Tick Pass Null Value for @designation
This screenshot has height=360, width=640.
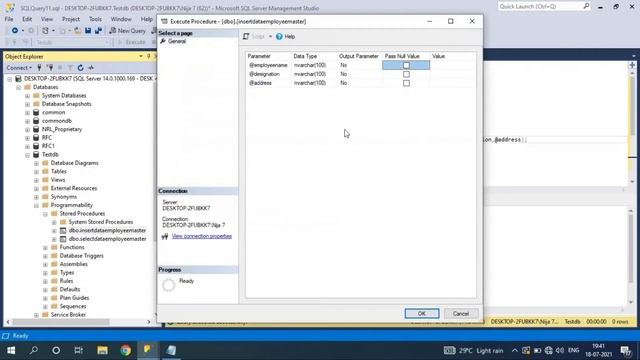coord(406,74)
